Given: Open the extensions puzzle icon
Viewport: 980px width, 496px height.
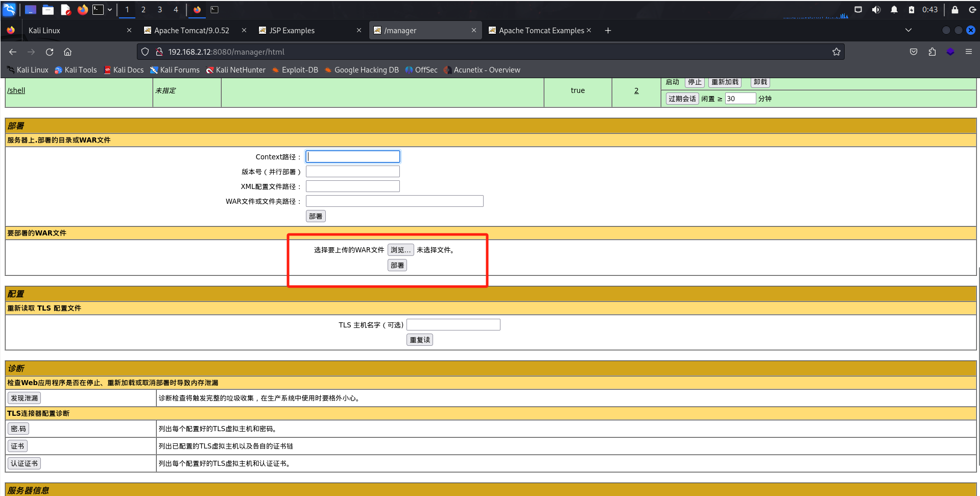Looking at the screenshot, I should (x=932, y=52).
